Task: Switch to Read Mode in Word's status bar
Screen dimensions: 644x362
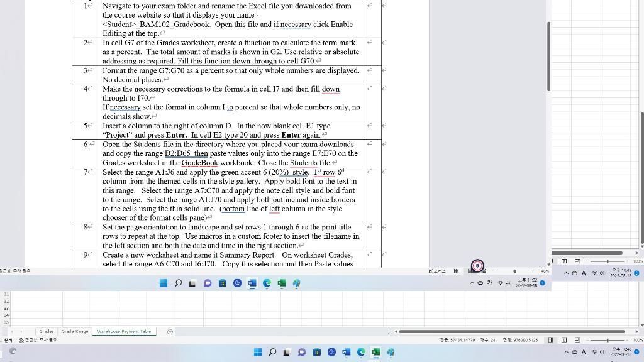Action: 457,270
